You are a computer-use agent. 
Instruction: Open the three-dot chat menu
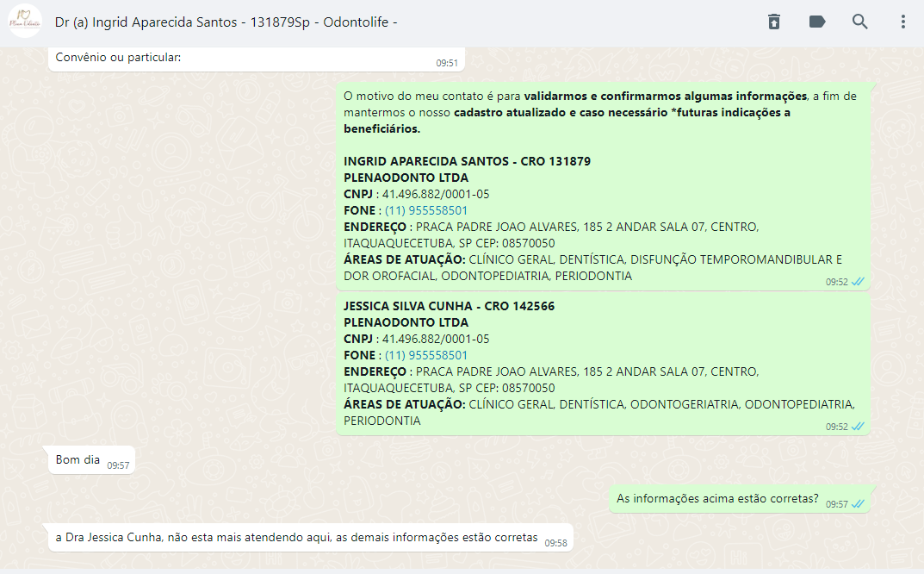click(x=902, y=22)
